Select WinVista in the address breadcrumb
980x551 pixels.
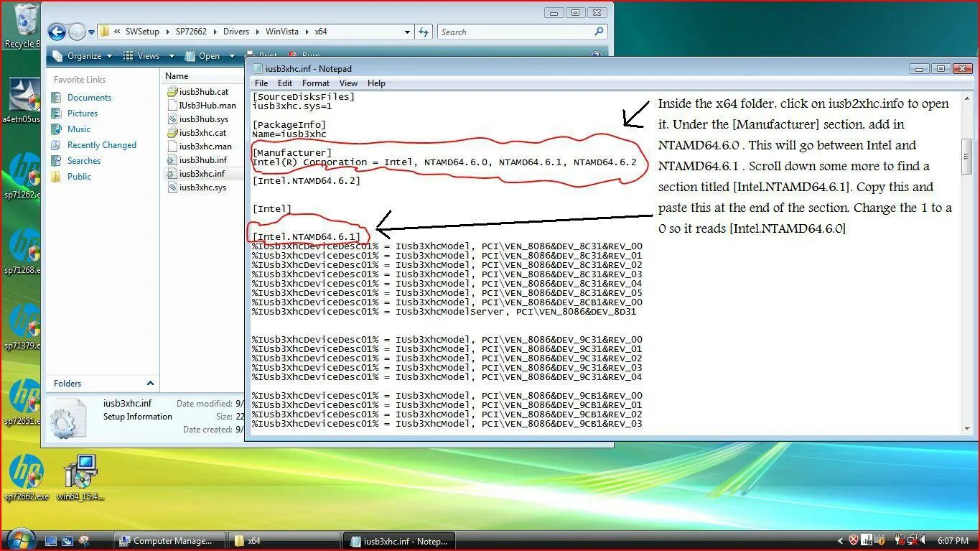(x=281, y=32)
